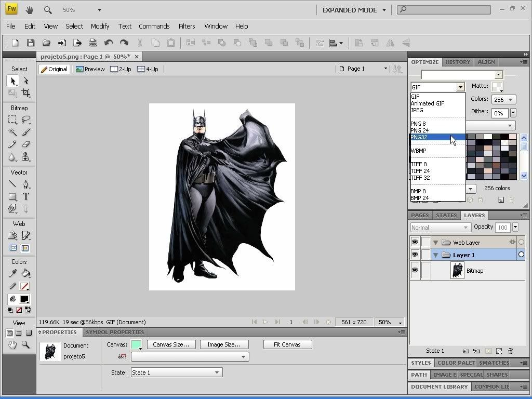Open the Dither percentage dropdown arrow
The image size is (532, 399).
coord(513,113)
